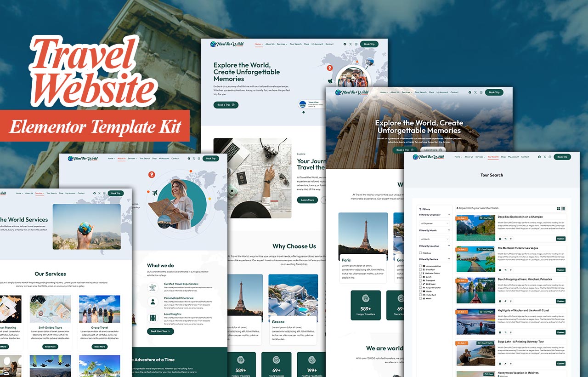Open Contact on About Us page nav
The width and height of the screenshot is (588, 377).
click(175, 159)
